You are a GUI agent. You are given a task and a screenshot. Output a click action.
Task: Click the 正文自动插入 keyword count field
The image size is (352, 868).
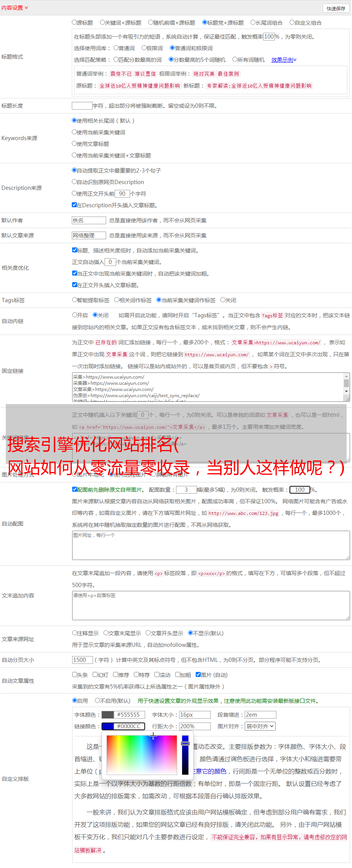click(x=110, y=262)
